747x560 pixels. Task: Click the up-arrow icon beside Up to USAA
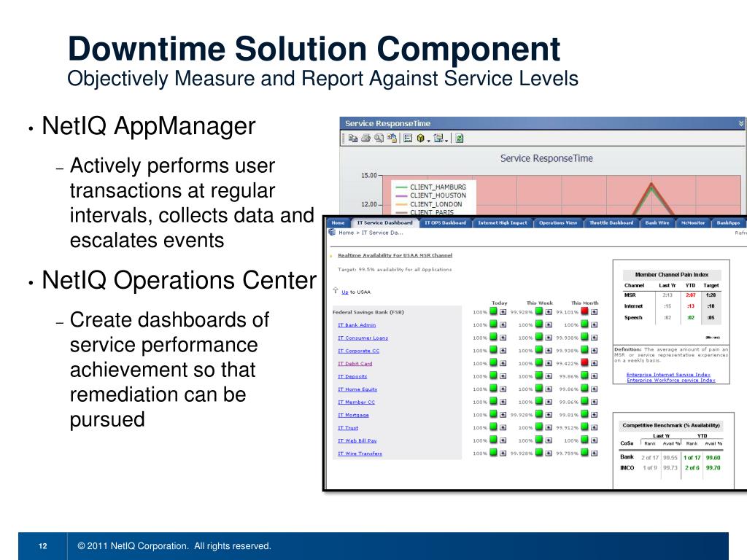pyautogui.click(x=336, y=290)
